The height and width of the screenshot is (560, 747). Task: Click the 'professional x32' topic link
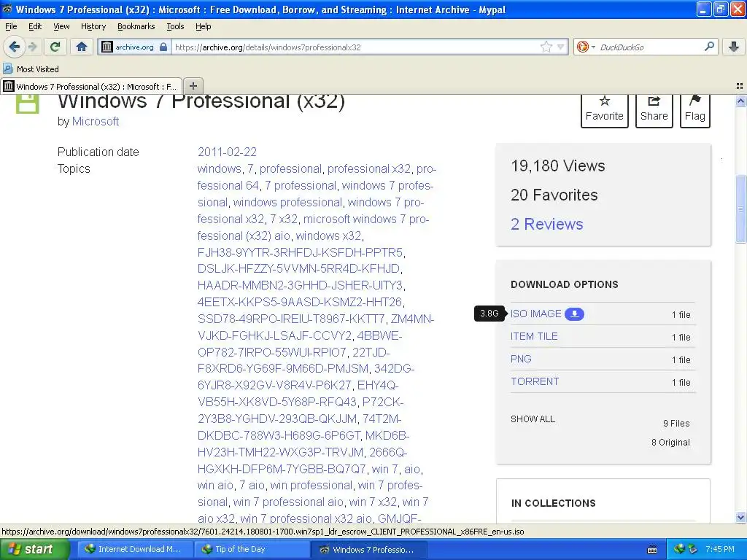tap(368, 168)
